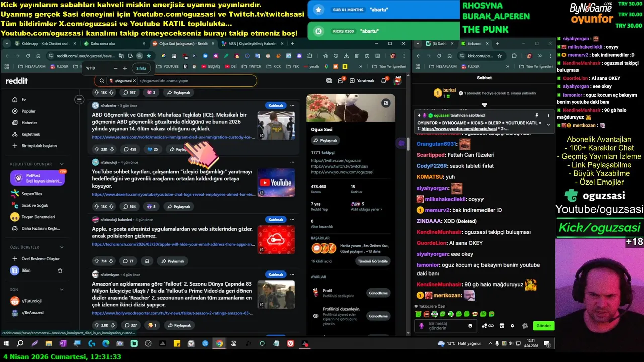This screenshot has height=362, width=644.
Task: Zoom in with plus in zoom popup
Action: coord(125,68)
